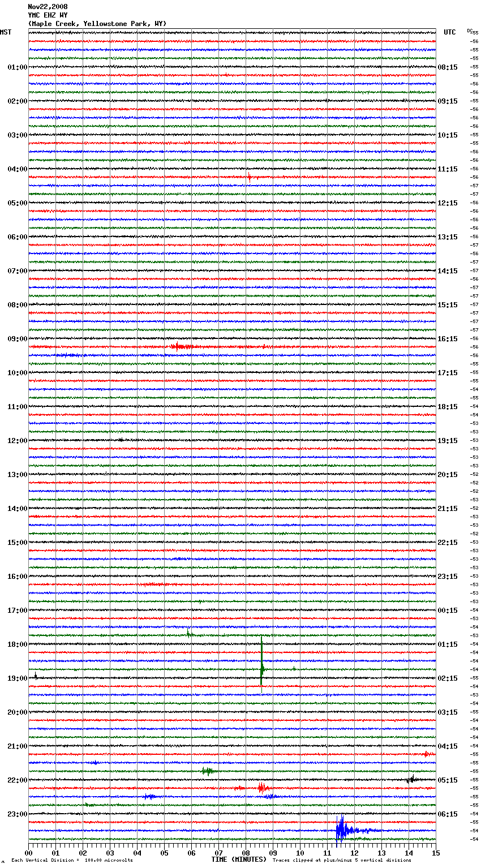
Task: Select the 10:15 UTC row label
Action: click(448, 135)
